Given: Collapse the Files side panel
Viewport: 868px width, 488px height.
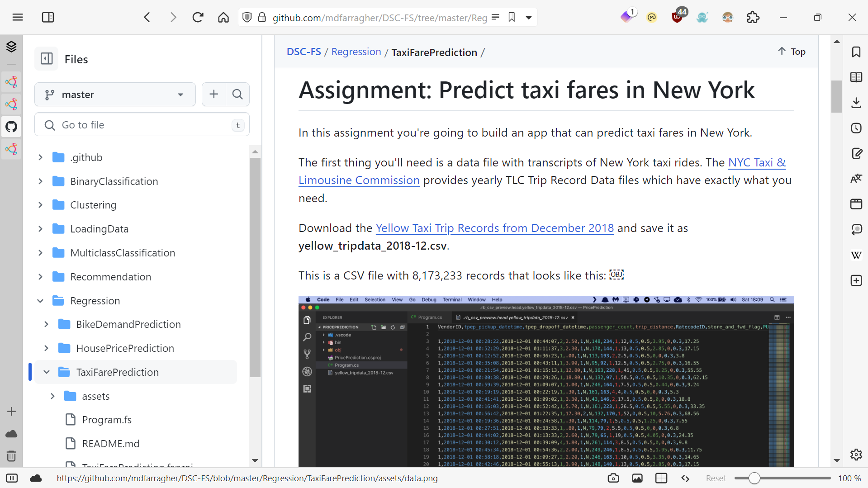Looking at the screenshot, I should (47, 59).
